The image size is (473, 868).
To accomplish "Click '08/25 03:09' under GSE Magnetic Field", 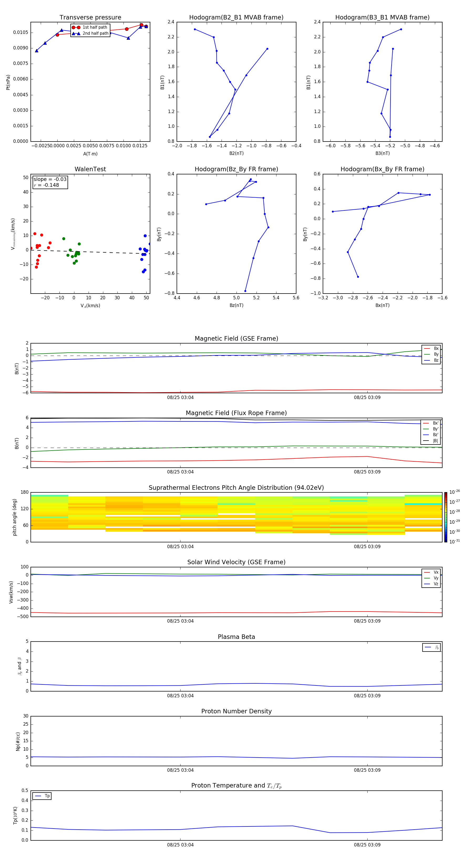I will tap(367, 398).
